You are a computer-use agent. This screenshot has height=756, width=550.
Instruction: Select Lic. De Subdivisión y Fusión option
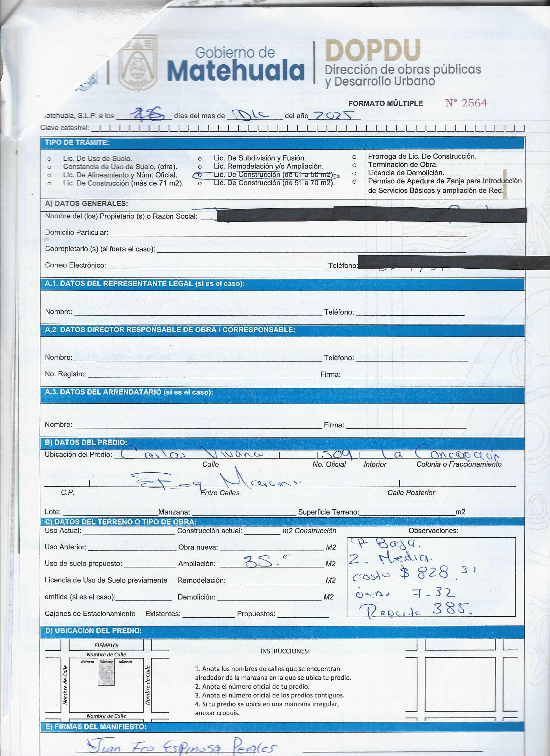(200, 158)
